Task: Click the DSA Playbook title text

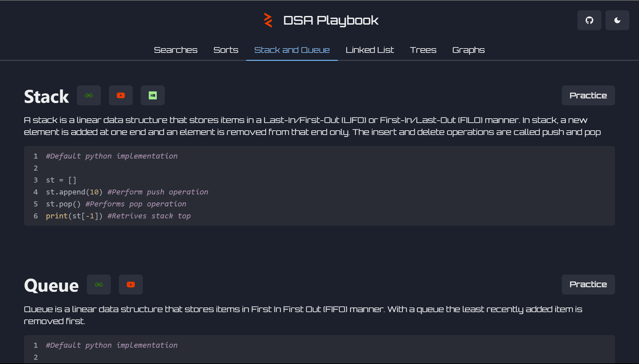Action: (330, 20)
